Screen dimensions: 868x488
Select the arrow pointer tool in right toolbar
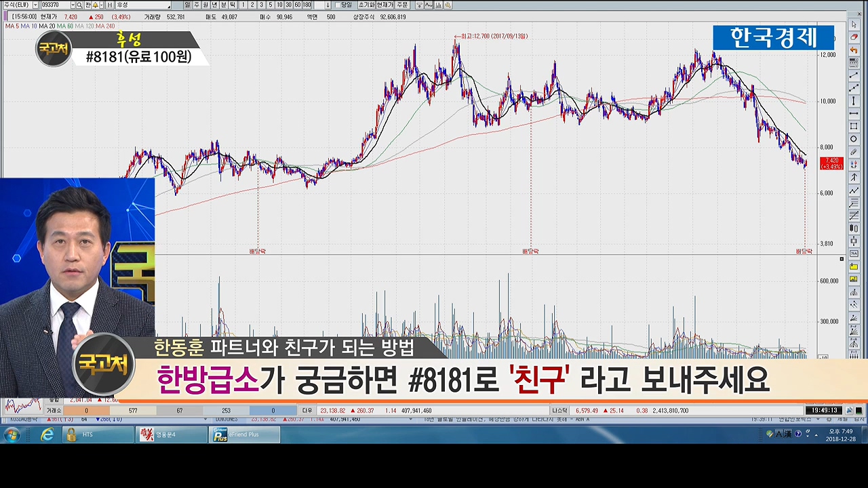click(x=854, y=25)
